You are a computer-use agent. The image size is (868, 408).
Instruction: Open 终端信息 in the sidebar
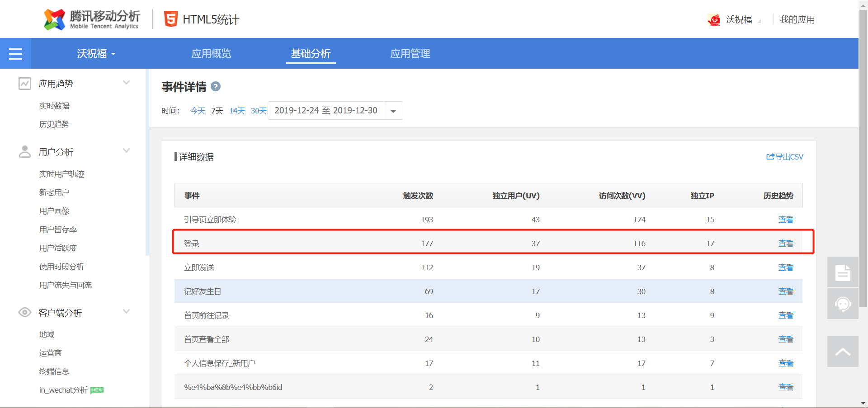(x=54, y=371)
